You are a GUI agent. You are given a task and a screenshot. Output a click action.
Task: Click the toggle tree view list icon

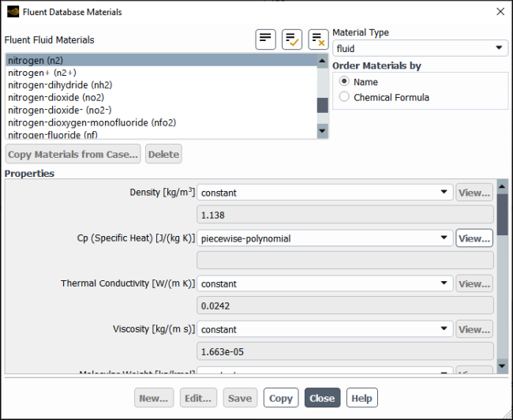click(x=265, y=39)
